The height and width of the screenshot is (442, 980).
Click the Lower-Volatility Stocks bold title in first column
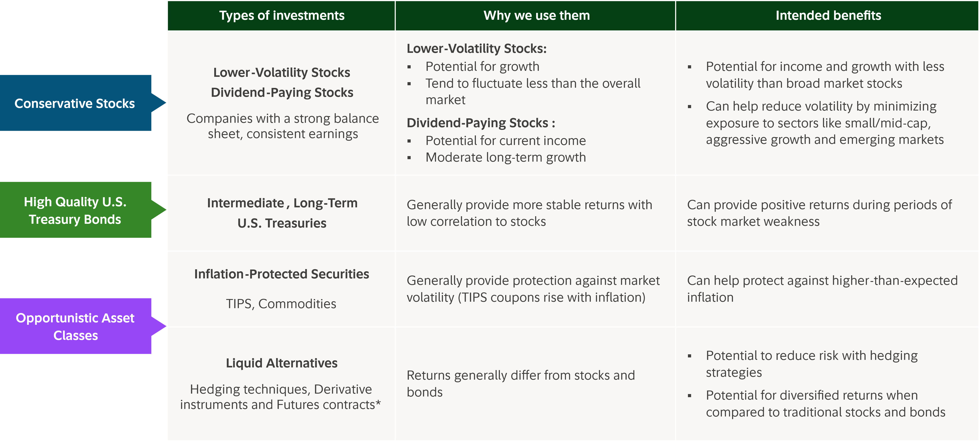tap(281, 72)
